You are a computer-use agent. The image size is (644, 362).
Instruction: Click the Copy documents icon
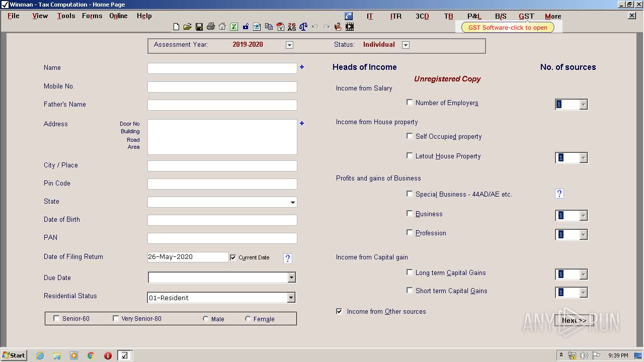click(269, 27)
